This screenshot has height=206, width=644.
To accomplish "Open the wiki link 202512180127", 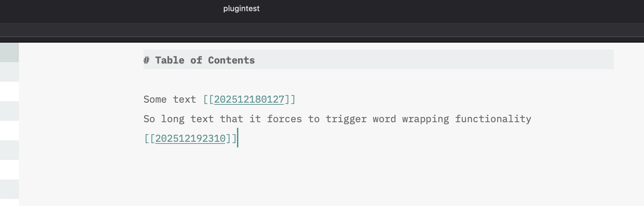I will 249,100.
